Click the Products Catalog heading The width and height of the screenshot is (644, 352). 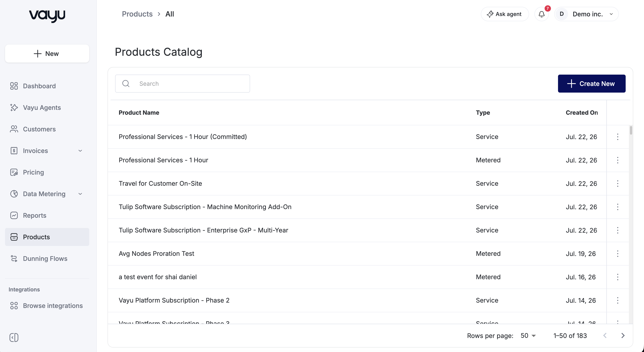158,52
